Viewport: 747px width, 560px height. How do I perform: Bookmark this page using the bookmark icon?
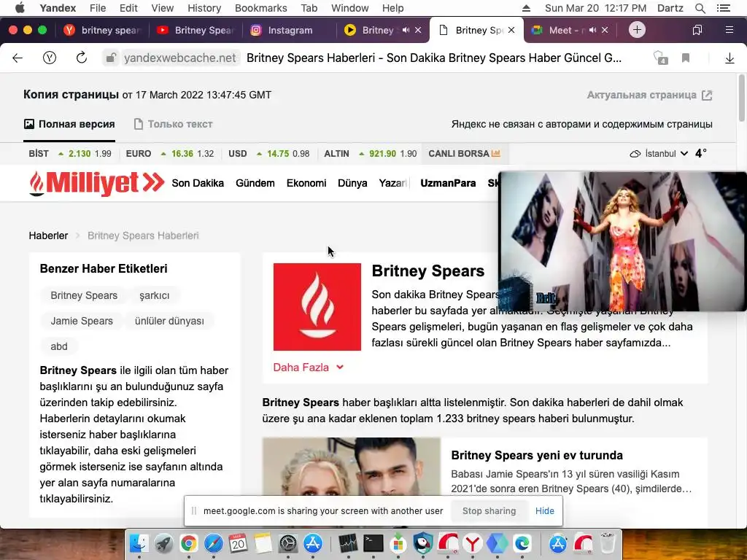click(x=686, y=58)
